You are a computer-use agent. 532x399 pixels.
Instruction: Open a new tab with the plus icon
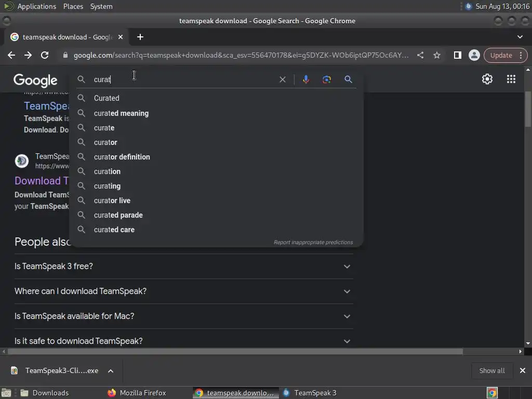(x=140, y=37)
